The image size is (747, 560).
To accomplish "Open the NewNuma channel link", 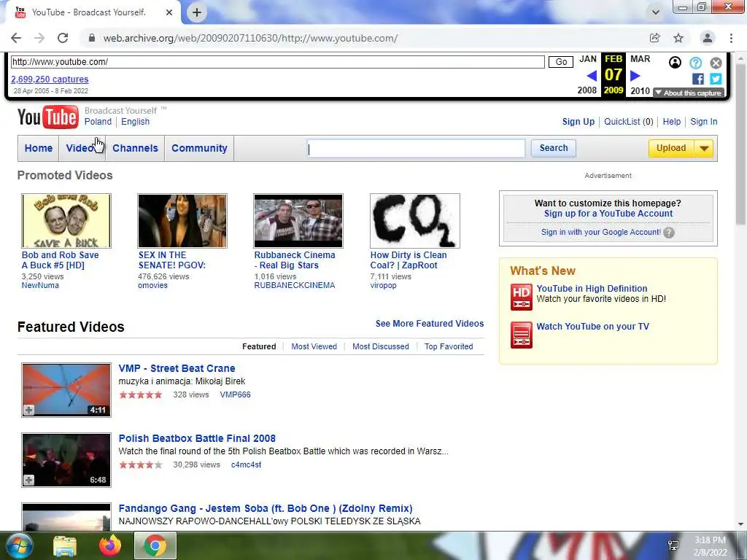I will (x=40, y=285).
